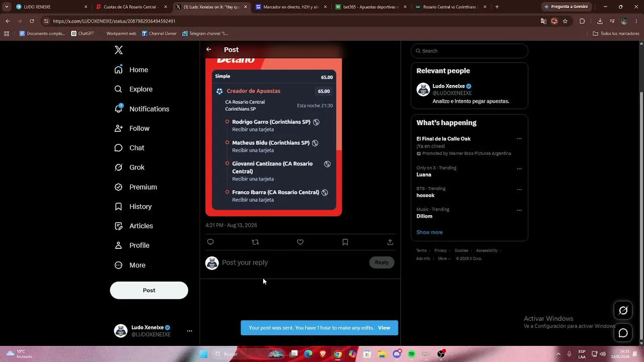Click the post timestamp 4:21 PM · Aug 13, 2026

(x=231, y=225)
